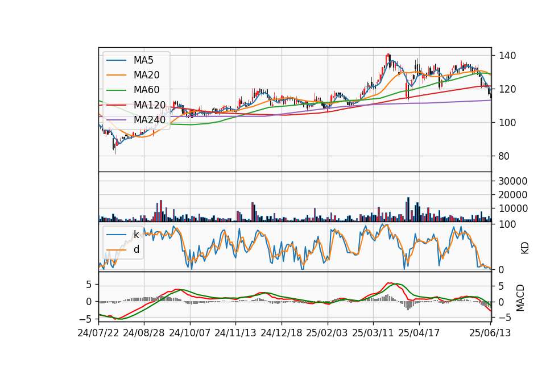Click the KD axis title
Image resolution: width=546 pixels, height=392 pixels.
pos(525,248)
